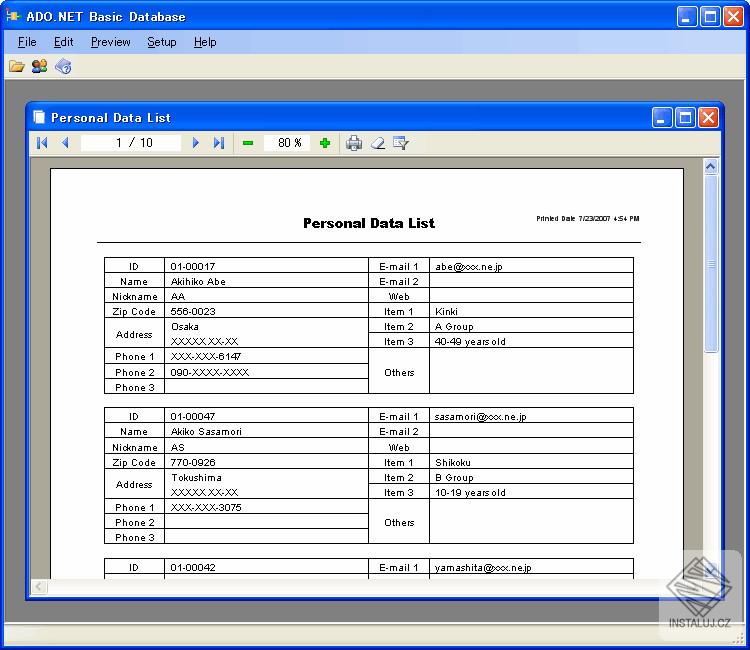This screenshot has height=650, width=750.
Task: Minimize the Personal Data List window
Action: [662, 118]
